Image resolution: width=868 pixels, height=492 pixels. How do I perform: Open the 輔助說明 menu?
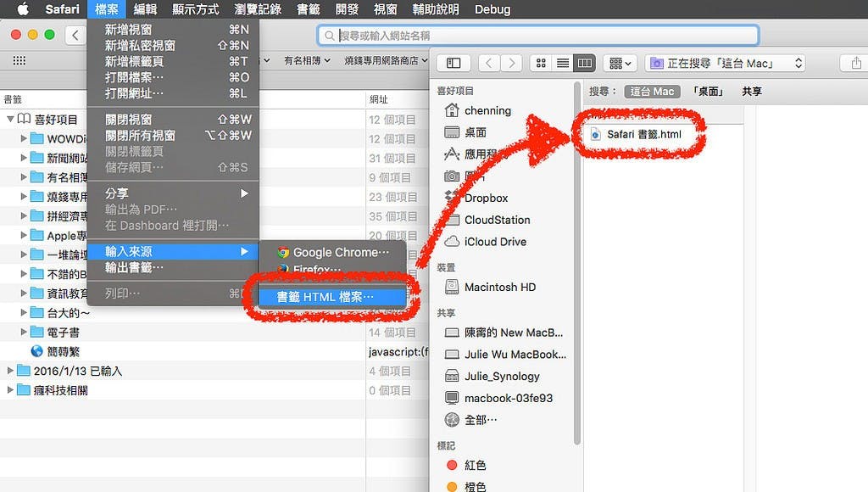click(x=436, y=8)
